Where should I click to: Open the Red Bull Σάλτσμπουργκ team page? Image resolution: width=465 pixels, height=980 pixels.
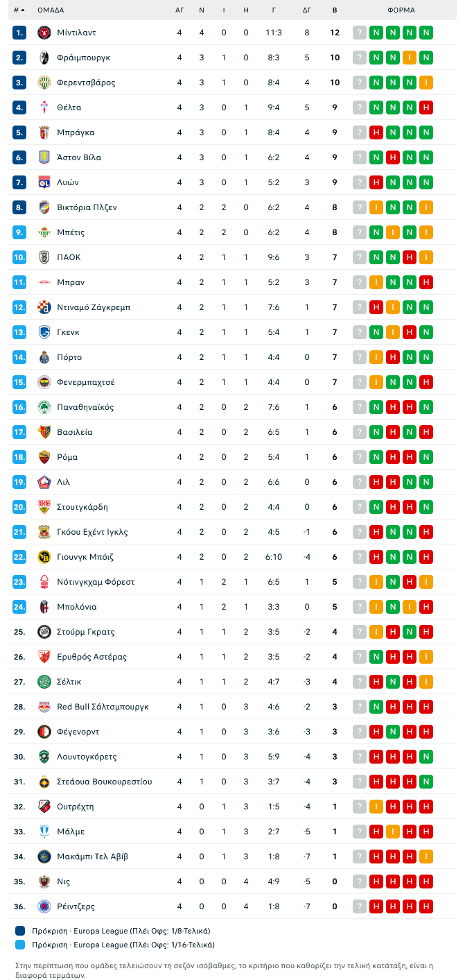[103, 707]
